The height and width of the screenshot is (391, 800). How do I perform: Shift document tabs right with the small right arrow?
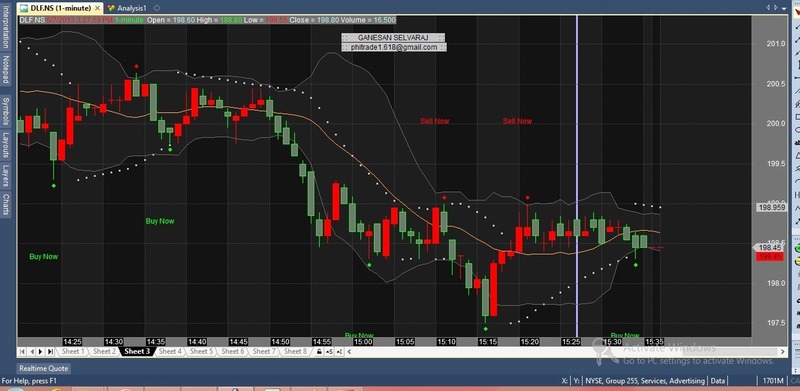click(x=776, y=8)
